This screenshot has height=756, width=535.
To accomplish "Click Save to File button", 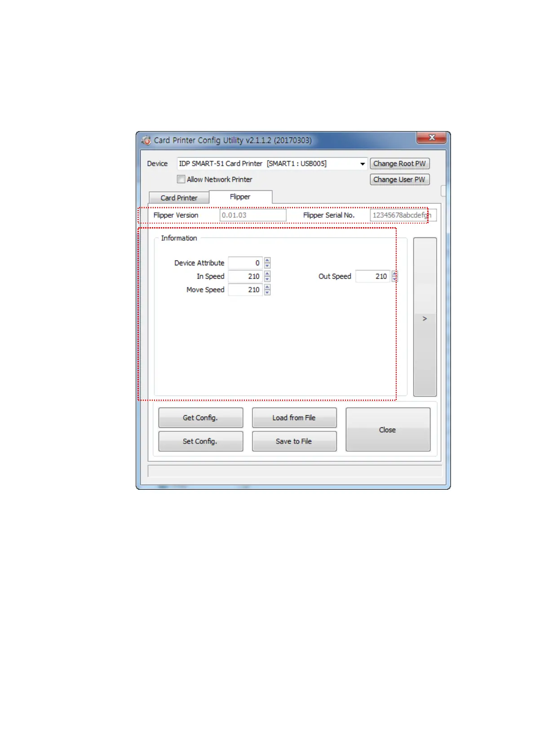I will (x=294, y=442).
